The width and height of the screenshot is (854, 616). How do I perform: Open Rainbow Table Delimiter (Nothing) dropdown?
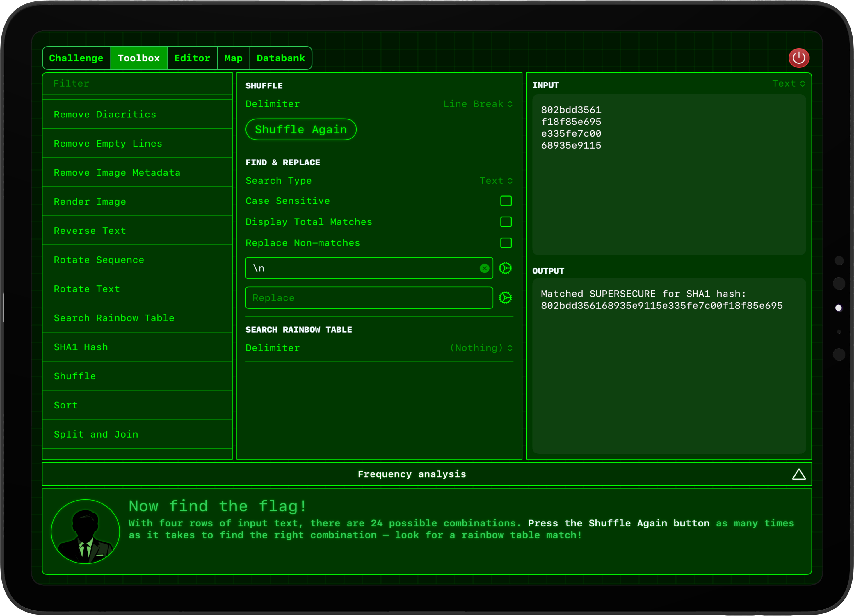tap(481, 348)
